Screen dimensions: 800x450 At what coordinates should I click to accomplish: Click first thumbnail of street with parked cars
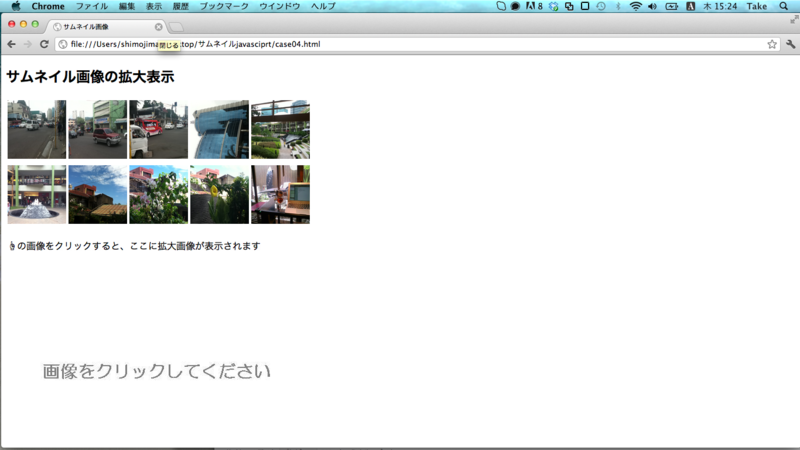(x=37, y=129)
